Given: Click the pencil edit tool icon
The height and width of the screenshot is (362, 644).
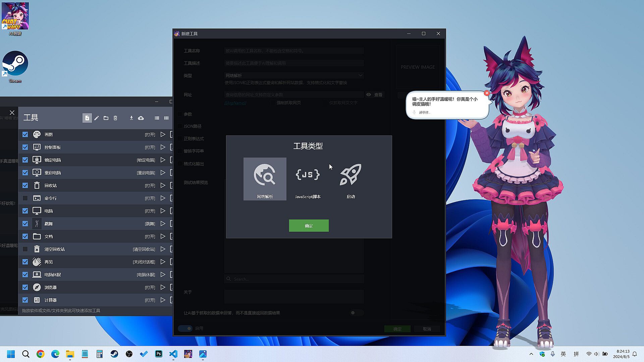Looking at the screenshot, I should click(97, 118).
